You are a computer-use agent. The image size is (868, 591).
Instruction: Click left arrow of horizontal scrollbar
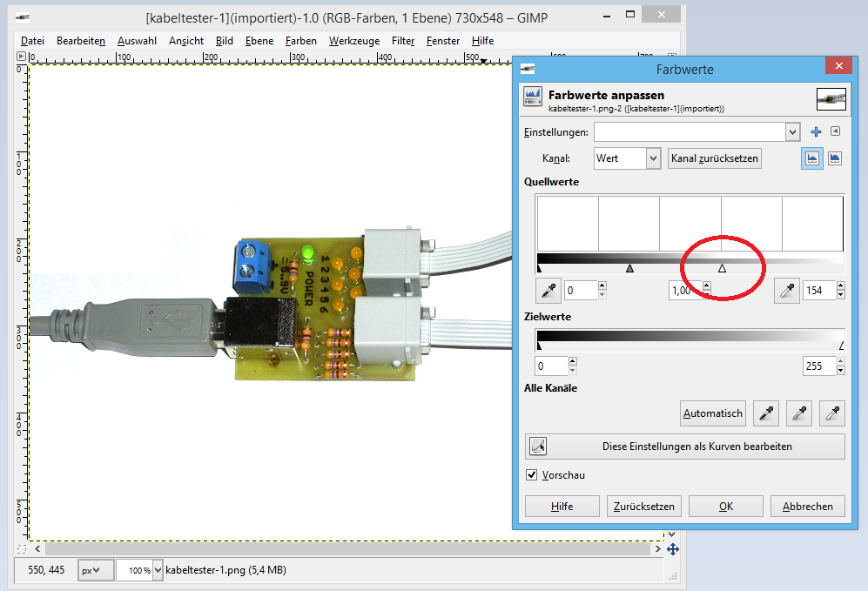(37, 549)
